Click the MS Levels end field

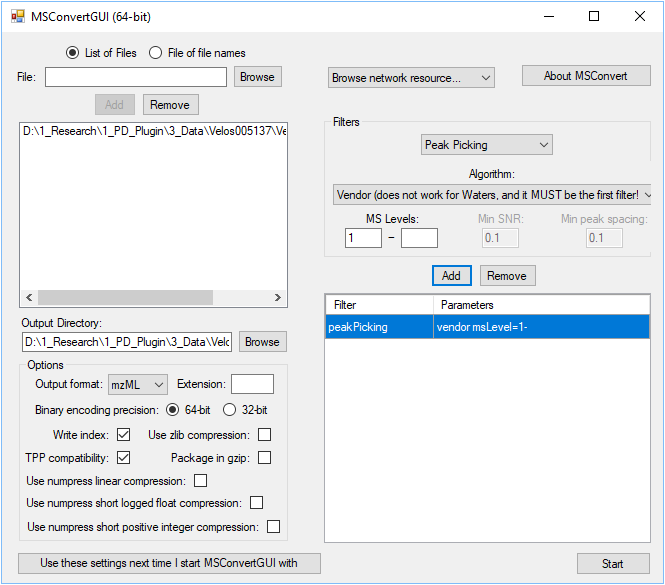click(x=419, y=238)
